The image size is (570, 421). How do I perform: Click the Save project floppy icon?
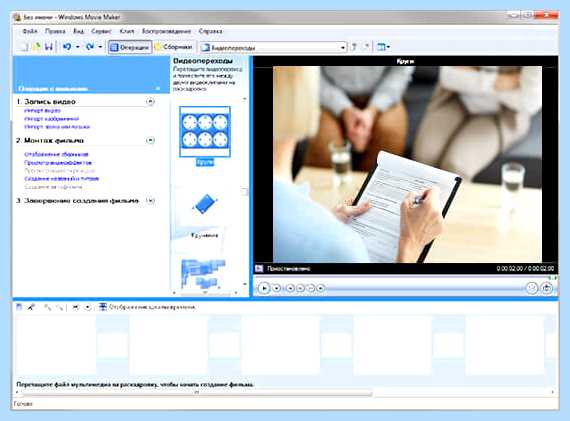[49, 47]
